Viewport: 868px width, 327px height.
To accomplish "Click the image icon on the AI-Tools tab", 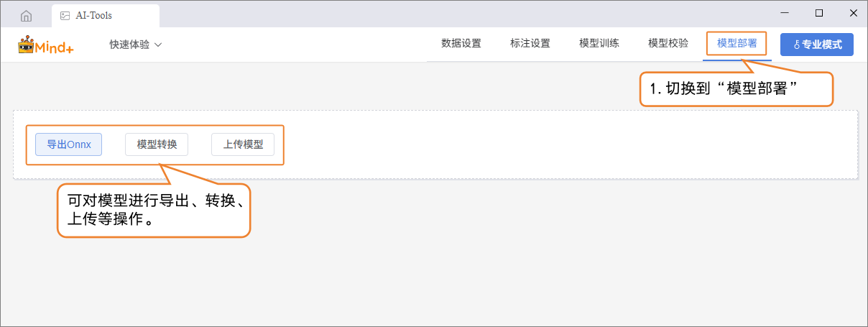I will point(65,15).
